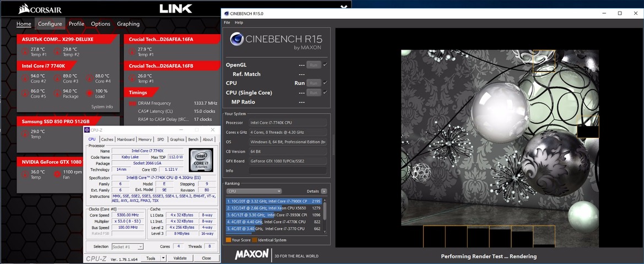Click the Identical System brown legend swatch
This screenshot has width=644, height=264.
[x=254, y=240]
